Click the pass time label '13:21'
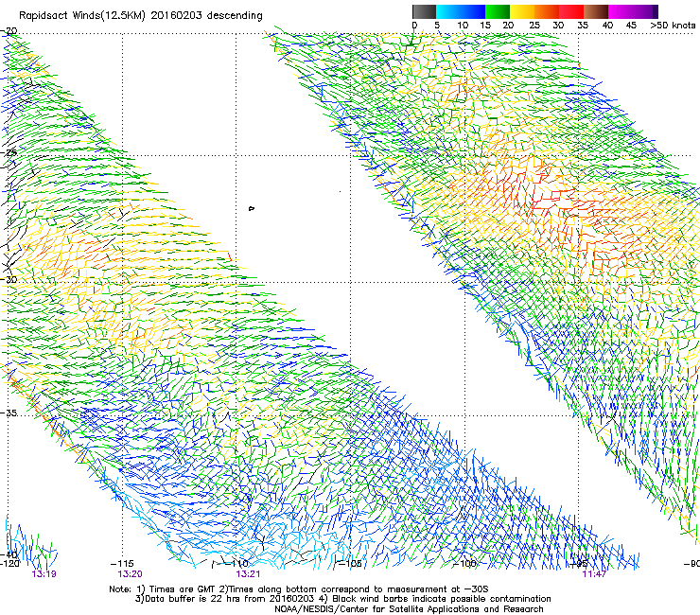Viewport: 700px width, 615px height. tap(248, 574)
